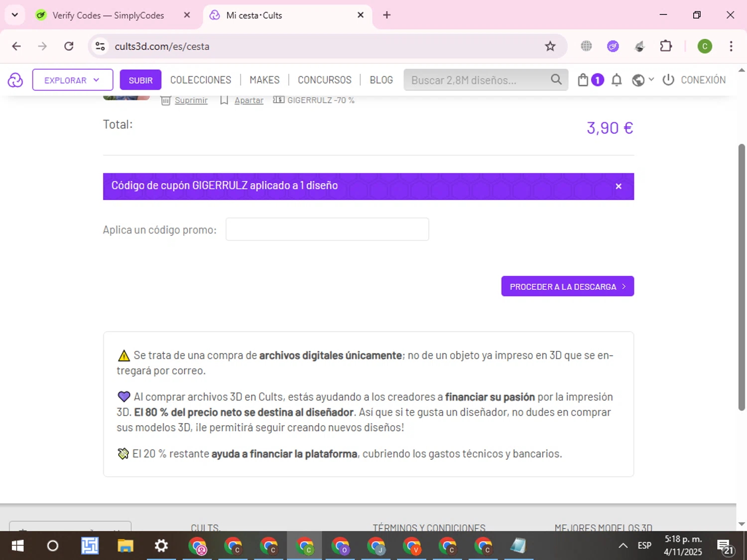Click the ESP language indicator
747x560 pixels.
coord(644,546)
